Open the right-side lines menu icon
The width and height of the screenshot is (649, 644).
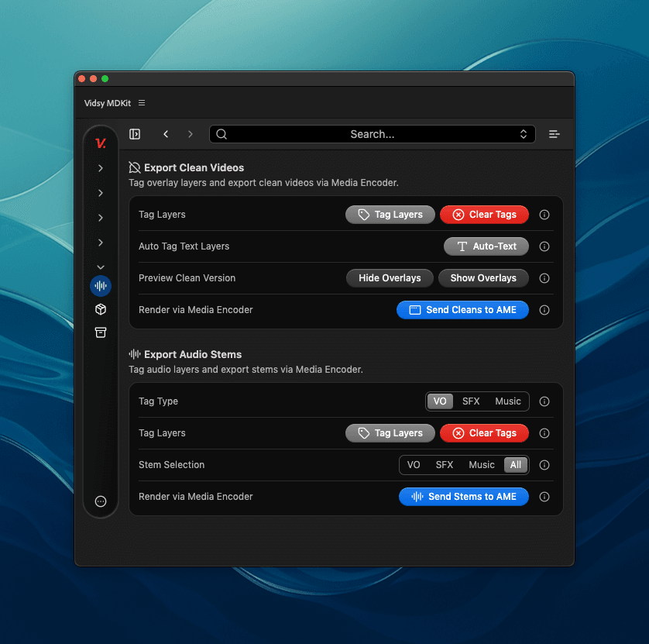pos(555,134)
